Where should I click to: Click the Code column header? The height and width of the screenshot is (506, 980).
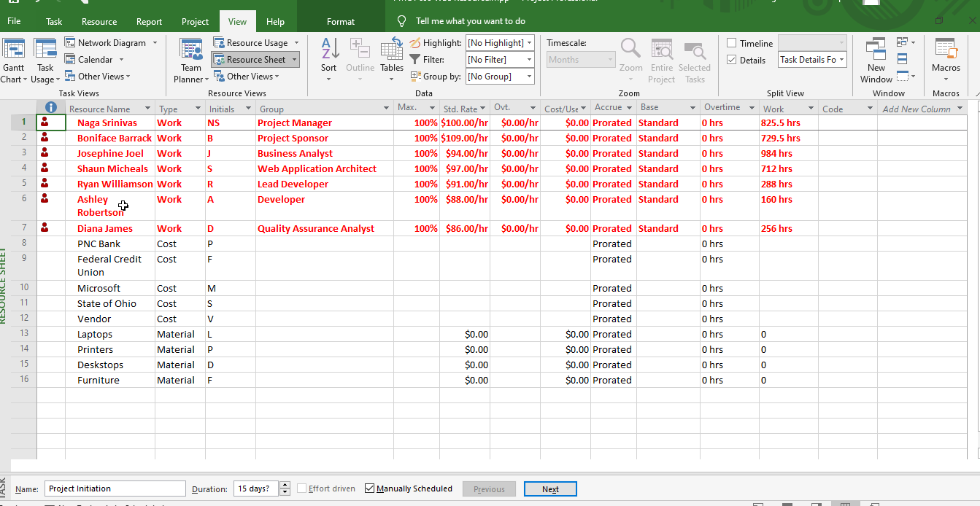point(847,109)
